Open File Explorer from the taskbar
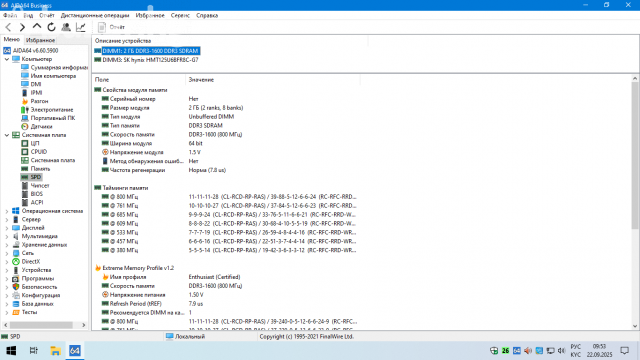 pyautogui.click(x=55, y=351)
